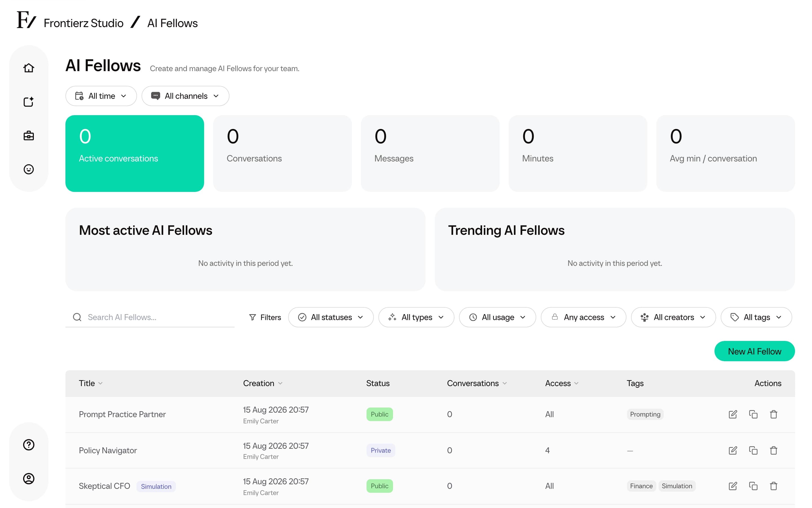Screen dimensions: 812x508
Task: Click the Finance tag
Action: [x=641, y=486]
